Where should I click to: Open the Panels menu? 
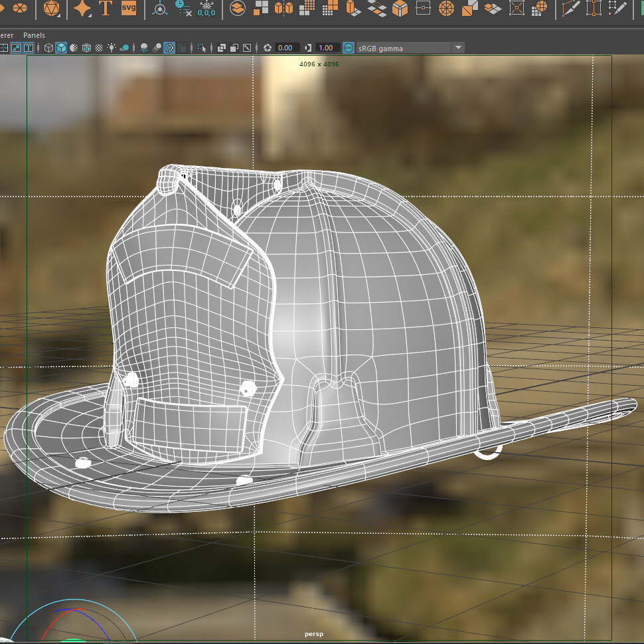(34, 35)
